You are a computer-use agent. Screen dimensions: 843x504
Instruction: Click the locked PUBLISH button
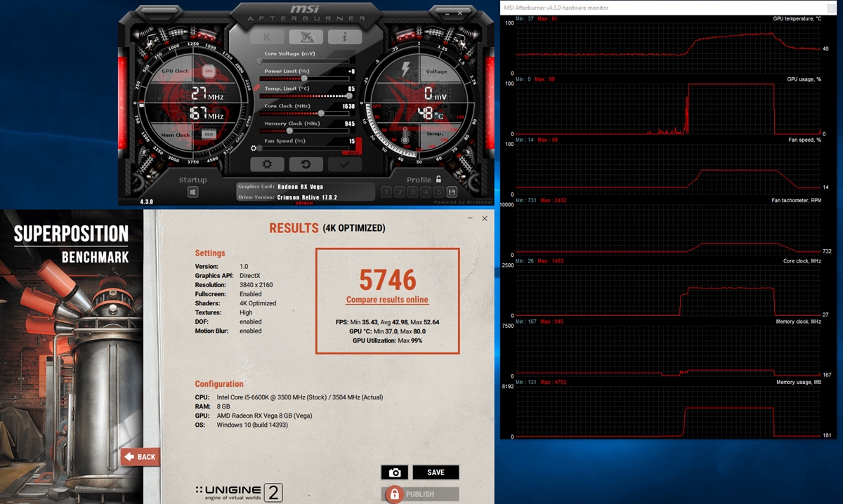coord(420,494)
